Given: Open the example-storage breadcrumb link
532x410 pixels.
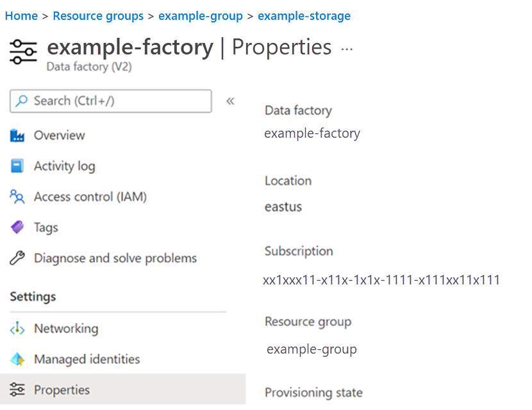Looking at the screenshot, I should [304, 16].
